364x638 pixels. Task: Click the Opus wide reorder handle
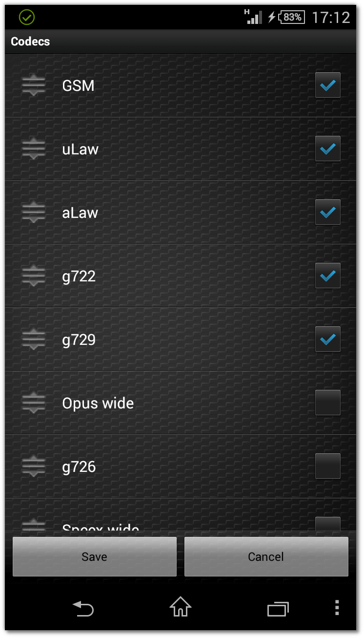(x=34, y=403)
